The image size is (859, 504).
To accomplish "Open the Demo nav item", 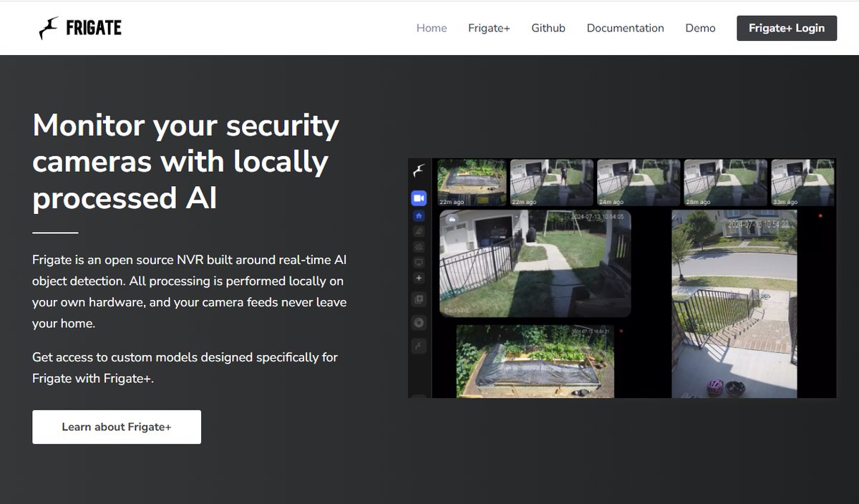I will pos(700,28).
